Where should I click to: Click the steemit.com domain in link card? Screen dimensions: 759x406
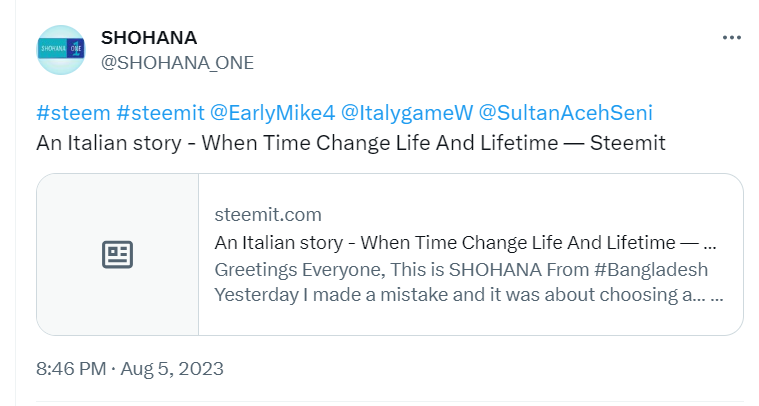(x=268, y=214)
